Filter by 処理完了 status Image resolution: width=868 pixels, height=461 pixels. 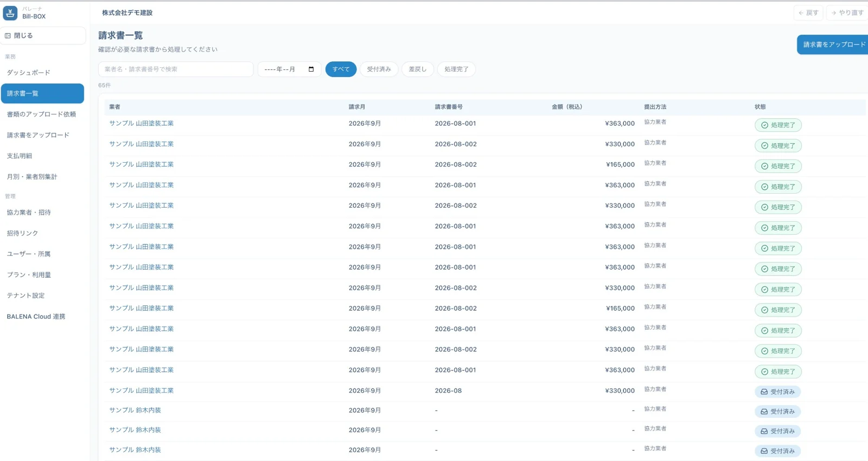coord(456,69)
